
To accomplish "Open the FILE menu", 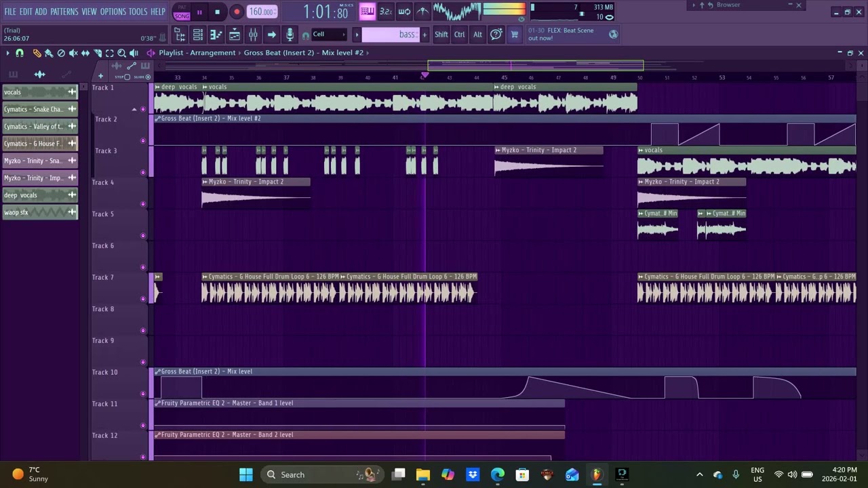I will tap(10, 12).
